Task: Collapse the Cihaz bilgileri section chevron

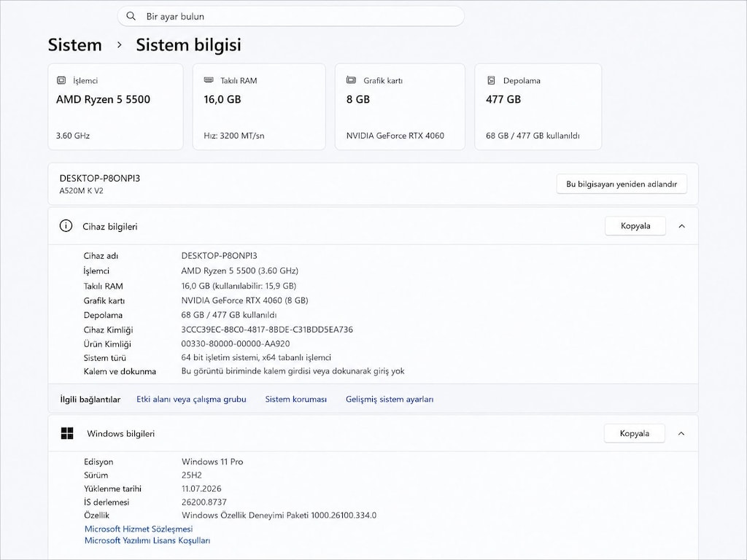Action: coord(682,226)
